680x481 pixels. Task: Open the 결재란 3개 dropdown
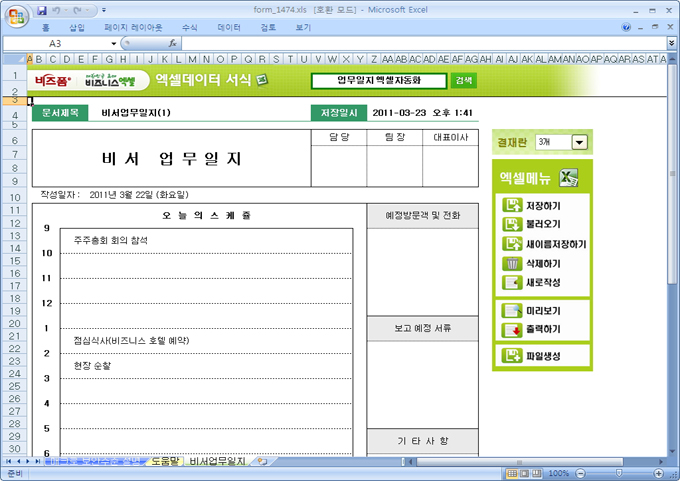point(579,142)
